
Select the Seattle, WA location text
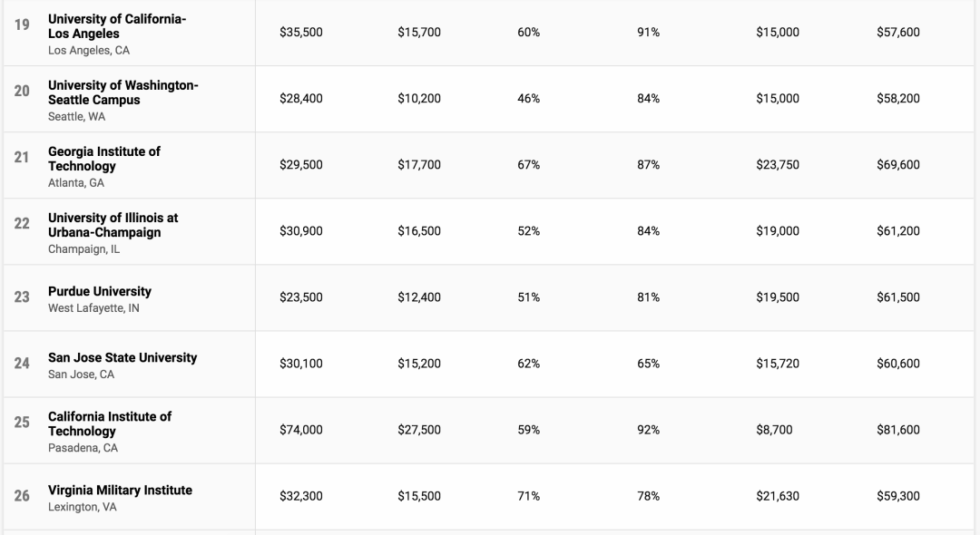[x=76, y=117]
